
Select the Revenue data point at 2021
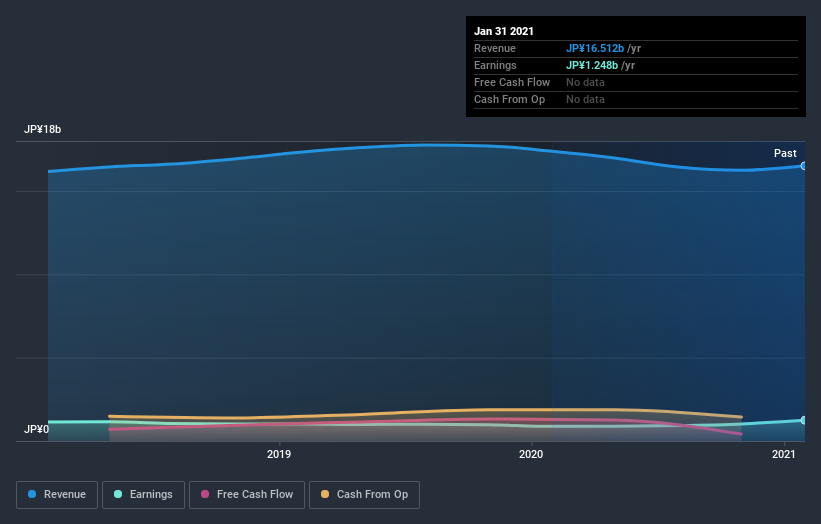click(x=804, y=166)
